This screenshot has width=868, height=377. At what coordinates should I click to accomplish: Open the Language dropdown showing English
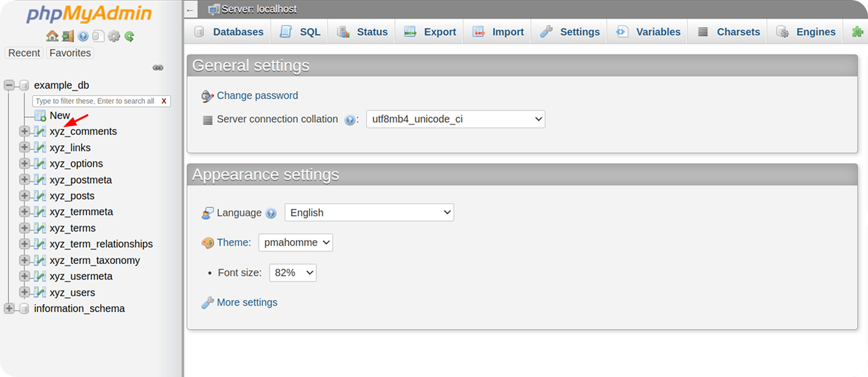369,213
